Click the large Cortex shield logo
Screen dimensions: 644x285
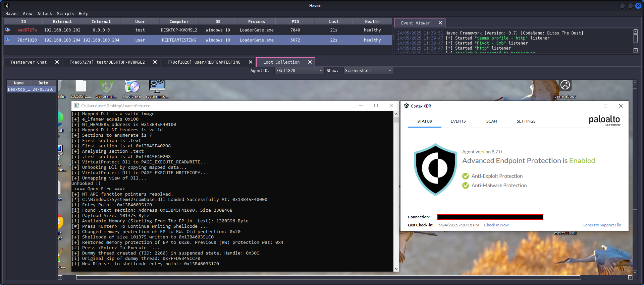(x=435, y=169)
